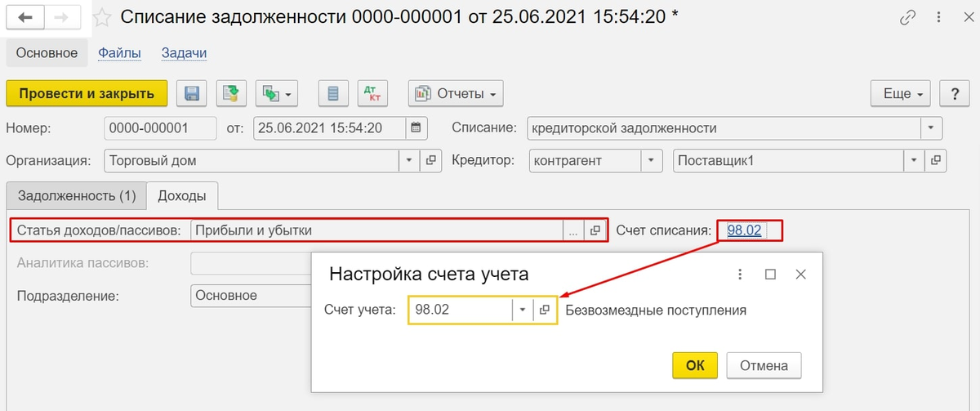Switch to Основное section

pos(47,53)
